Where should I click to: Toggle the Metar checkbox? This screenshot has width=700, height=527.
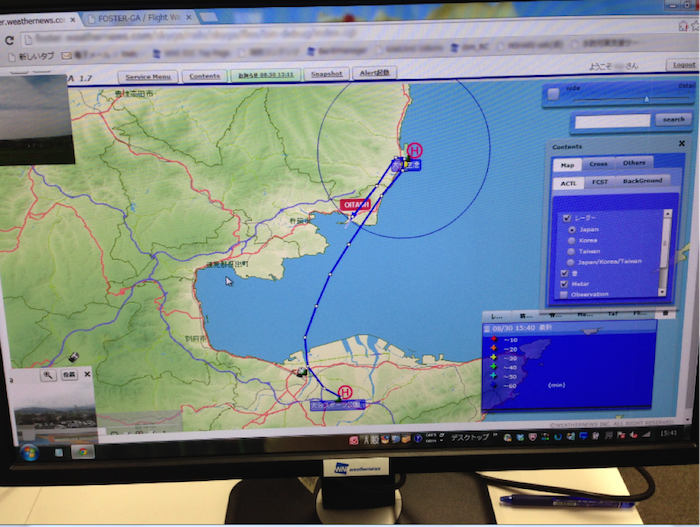[x=564, y=284]
